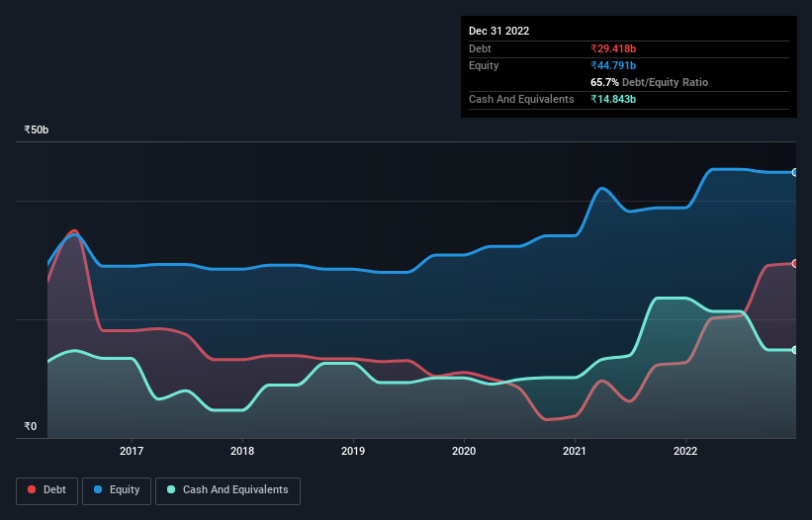
Task: Click the 2017 x-axis label
Action: click(132, 451)
